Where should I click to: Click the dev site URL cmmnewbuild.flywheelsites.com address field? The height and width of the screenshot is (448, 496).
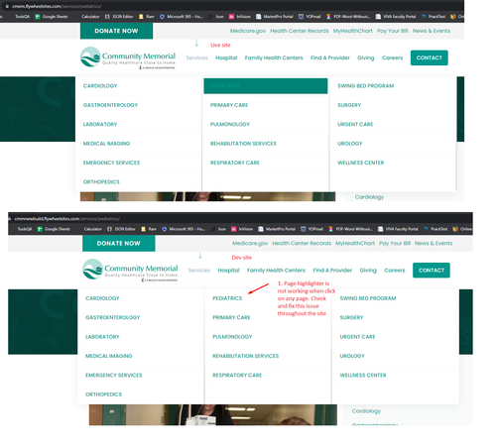pyautogui.click(x=67, y=219)
